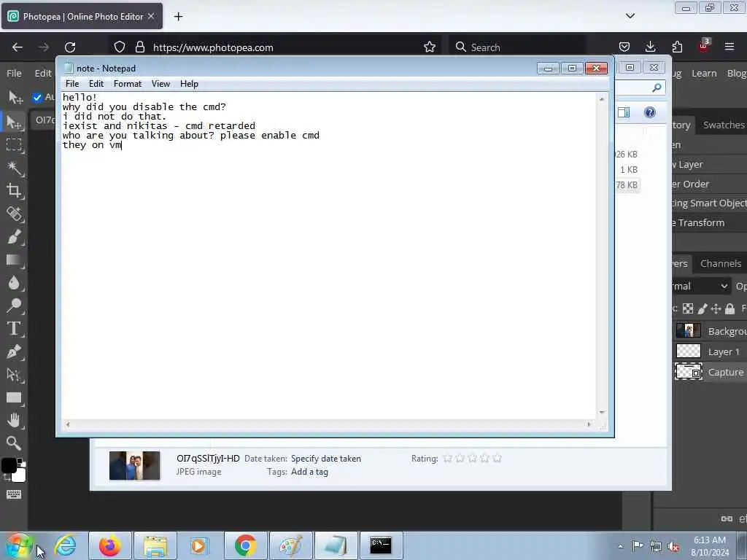
Task: Open a new Firefox tab
Action: click(178, 16)
